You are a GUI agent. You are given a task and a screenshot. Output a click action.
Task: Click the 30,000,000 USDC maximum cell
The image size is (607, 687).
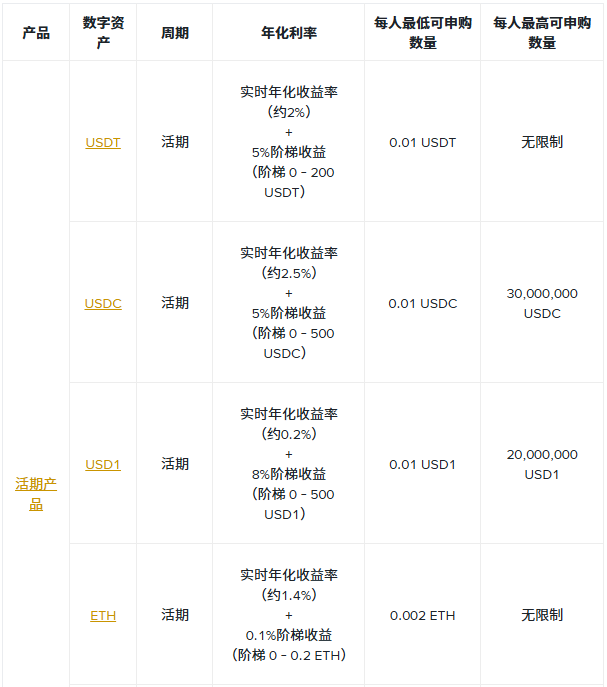click(x=542, y=303)
